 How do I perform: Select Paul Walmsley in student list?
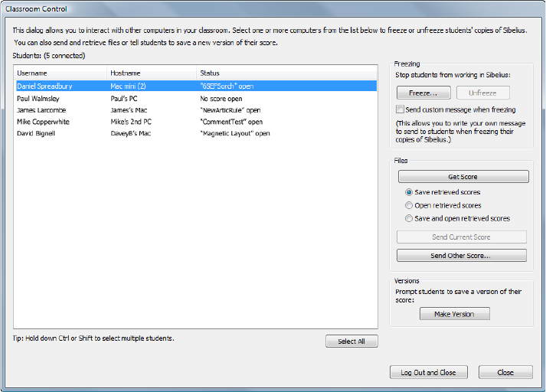coord(38,99)
